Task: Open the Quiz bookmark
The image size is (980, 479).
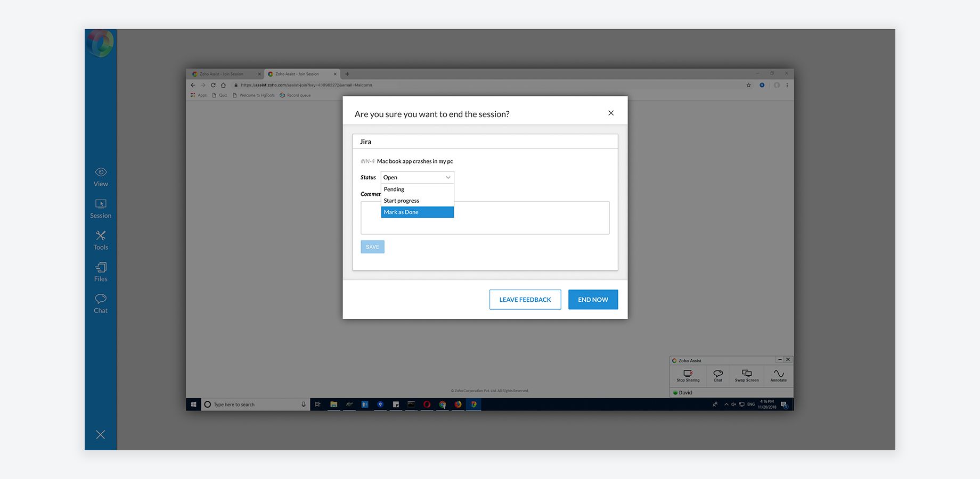Action: [x=219, y=95]
